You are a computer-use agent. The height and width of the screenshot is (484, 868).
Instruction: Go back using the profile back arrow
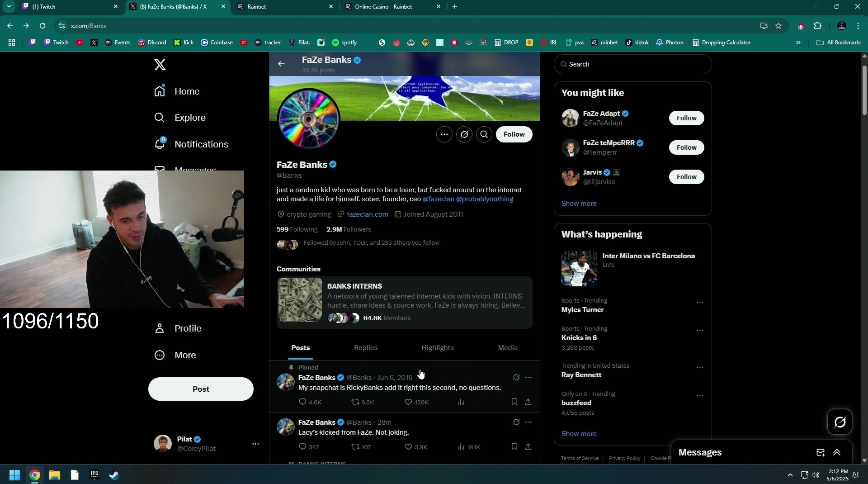tap(281, 64)
